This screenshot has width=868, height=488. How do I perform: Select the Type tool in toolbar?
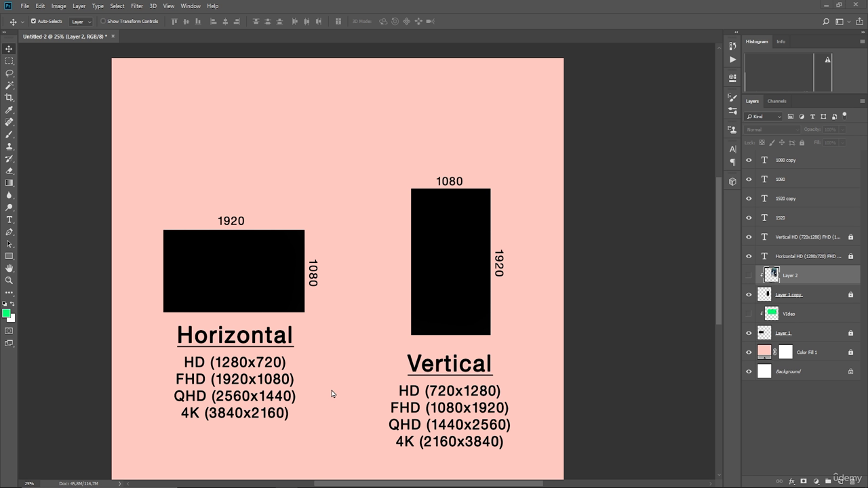coord(9,220)
